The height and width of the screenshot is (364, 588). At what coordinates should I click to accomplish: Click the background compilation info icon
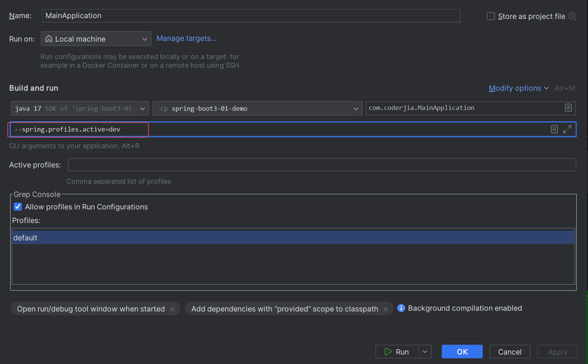tap(401, 308)
